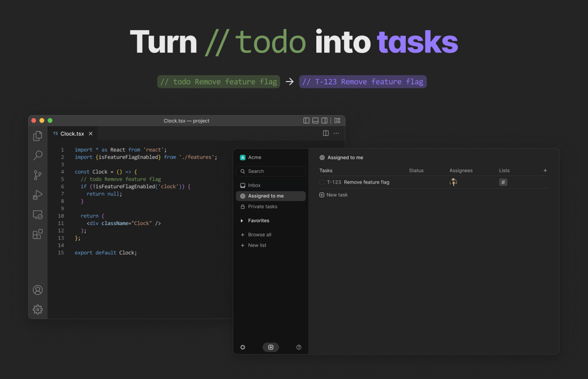The image size is (588, 379).
Task: Open the Explorer files icon in activity bar
Action: 38,136
